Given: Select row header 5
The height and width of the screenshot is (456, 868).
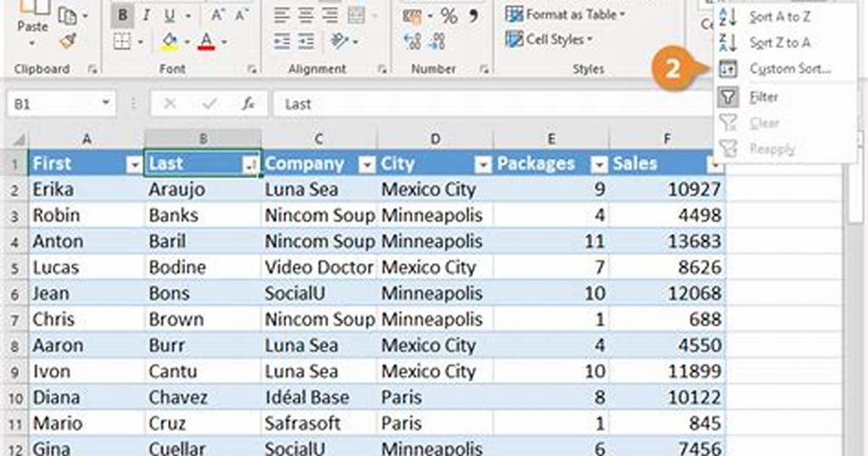Looking at the screenshot, I should pyautogui.click(x=15, y=268).
